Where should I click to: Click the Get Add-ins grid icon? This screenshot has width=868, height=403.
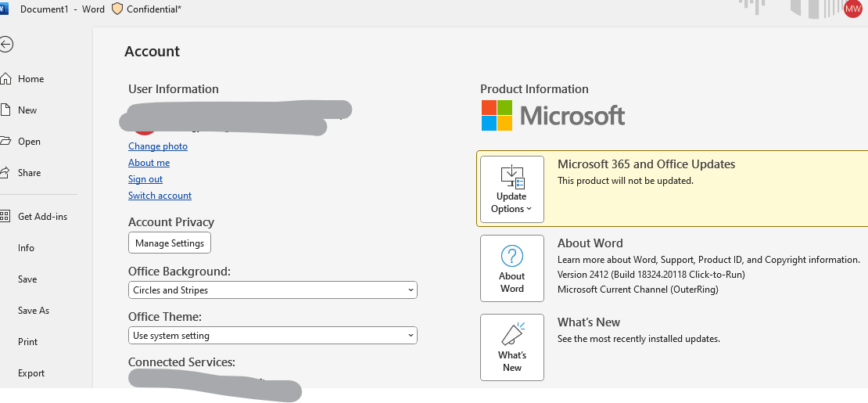[x=5, y=216]
